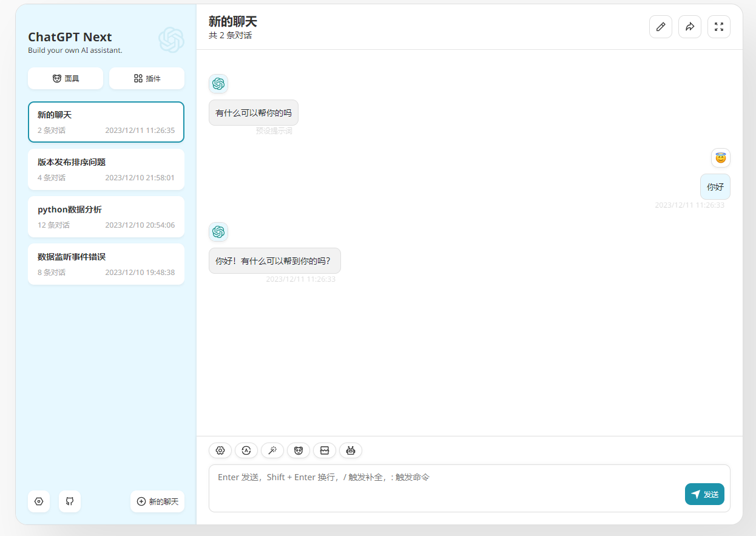Click the user message bubble 你好
Viewport: 756px width, 536px height.
pyautogui.click(x=715, y=187)
